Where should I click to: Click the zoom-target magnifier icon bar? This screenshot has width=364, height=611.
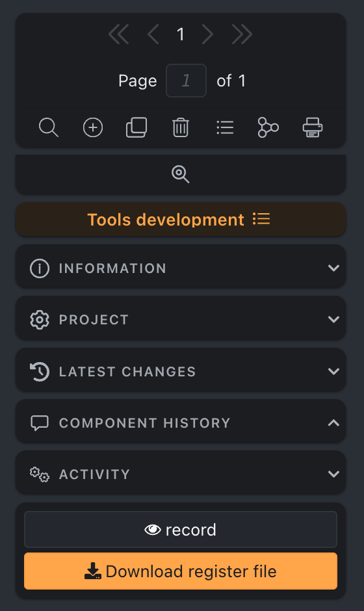[181, 174]
